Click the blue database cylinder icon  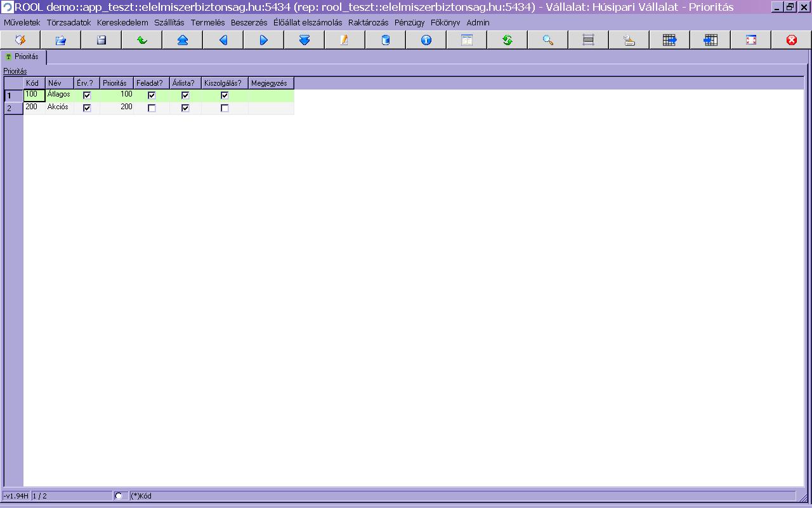click(x=386, y=40)
